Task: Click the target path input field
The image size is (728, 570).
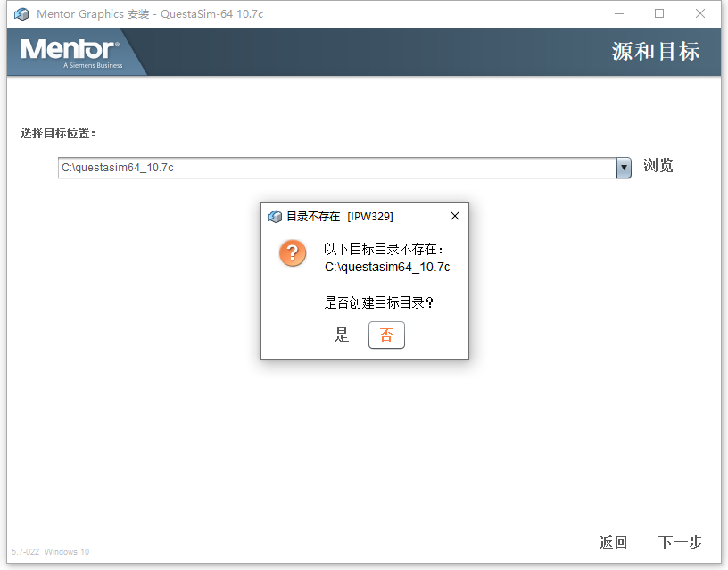Action: pos(337,168)
